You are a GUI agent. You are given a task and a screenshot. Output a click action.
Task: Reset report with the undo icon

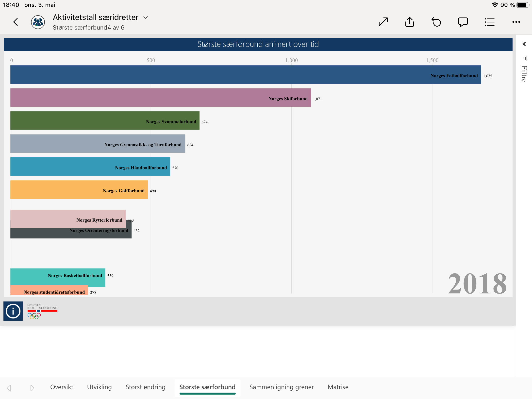436,22
